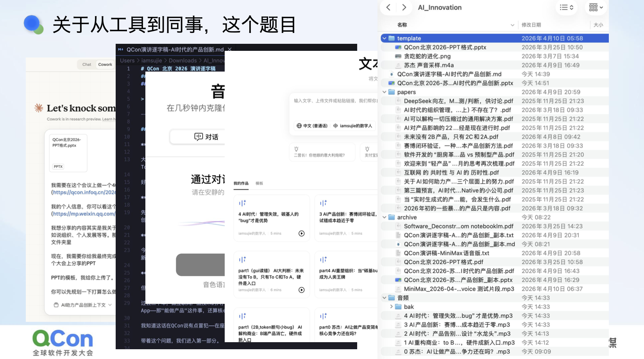The image size is (644, 359).
Task: Play the '4 AI时代：管理失效' audio work
Action: [x=302, y=233]
